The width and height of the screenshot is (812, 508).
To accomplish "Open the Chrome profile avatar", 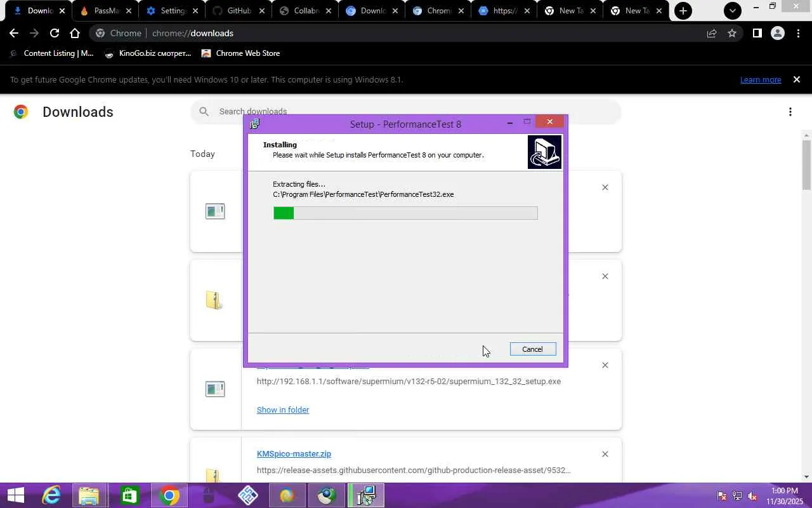I will coord(778,33).
